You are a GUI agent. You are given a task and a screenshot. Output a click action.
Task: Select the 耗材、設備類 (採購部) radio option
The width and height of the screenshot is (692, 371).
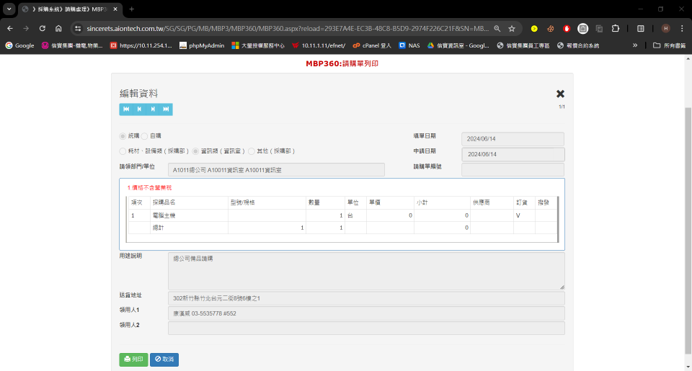123,151
